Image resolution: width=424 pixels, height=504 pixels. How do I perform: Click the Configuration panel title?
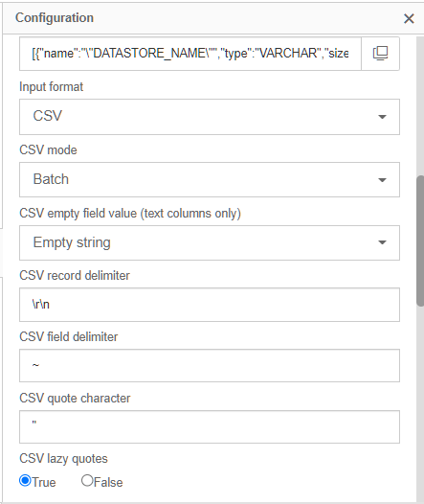click(55, 18)
